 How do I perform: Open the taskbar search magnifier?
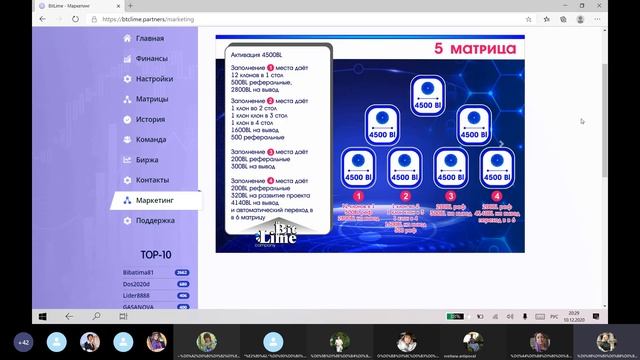(x=96, y=316)
